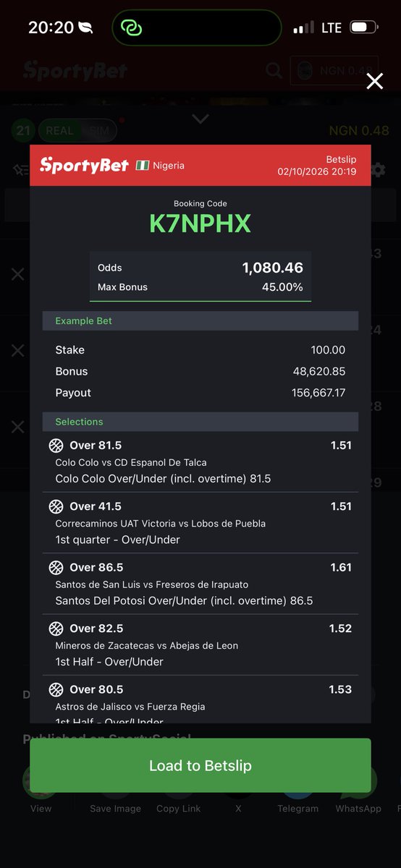Share the betslip on X

[x=238, y=781]
